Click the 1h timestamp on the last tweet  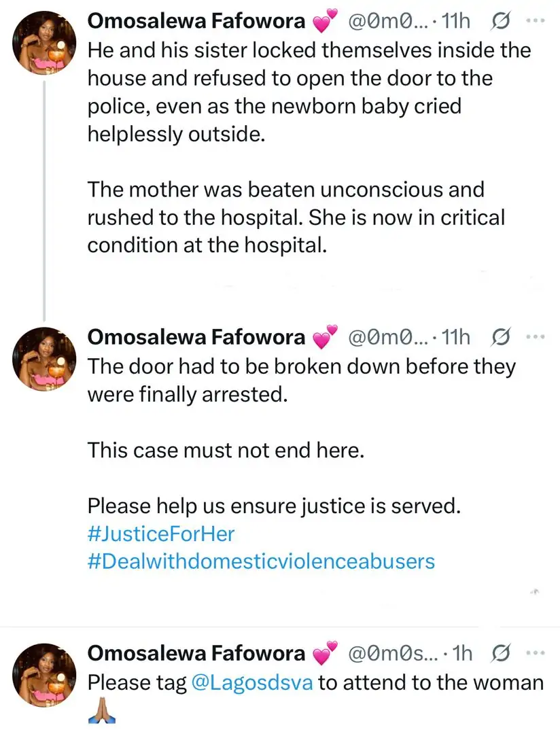tap(462, 653)
